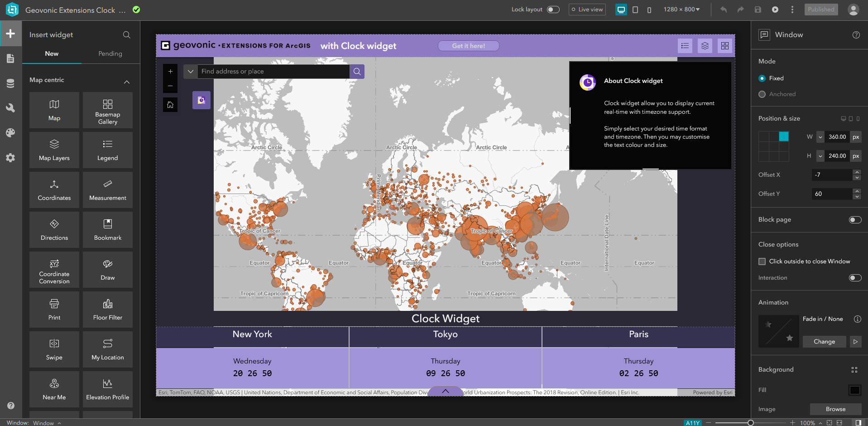Insert the Basemap Gallery widget
This screenshot has height=426, width=868.
108,110
